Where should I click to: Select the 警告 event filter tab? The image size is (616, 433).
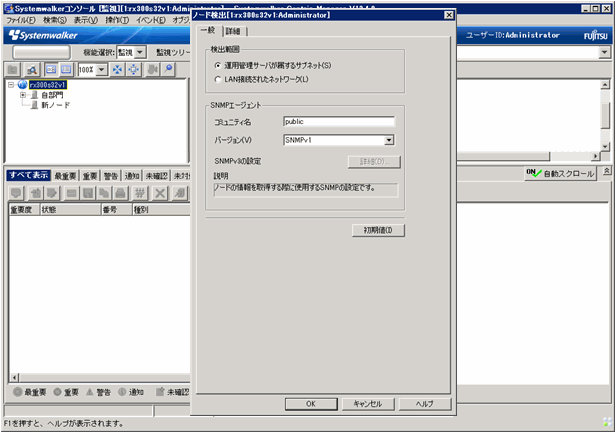[111, 176]
